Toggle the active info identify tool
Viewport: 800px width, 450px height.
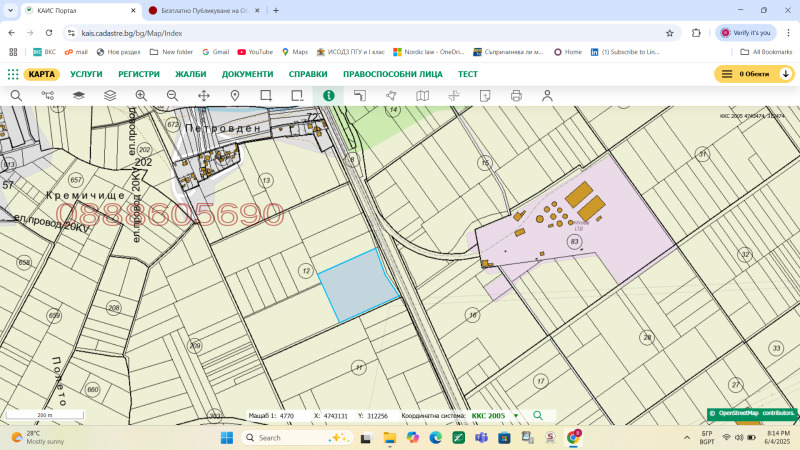(x=328, y=96)
